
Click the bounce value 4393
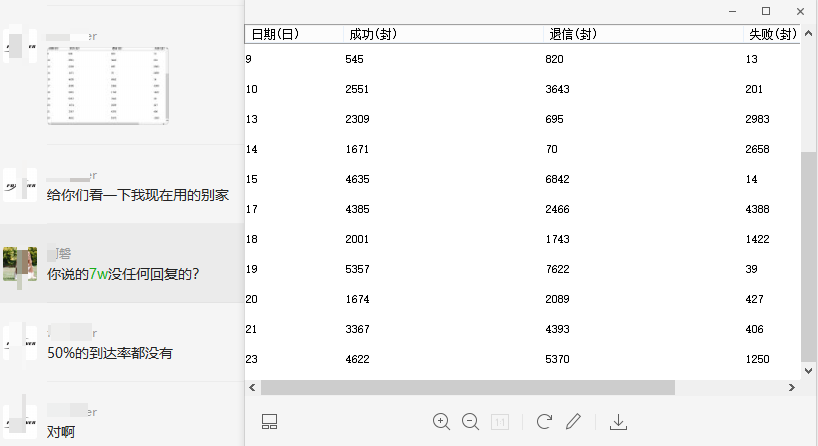point(557,329)
